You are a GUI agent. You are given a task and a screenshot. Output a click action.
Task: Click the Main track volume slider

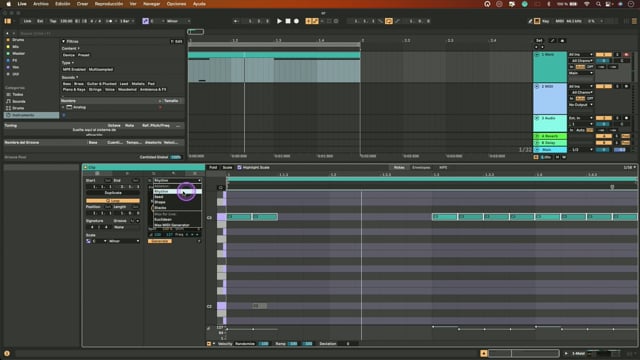604,150
